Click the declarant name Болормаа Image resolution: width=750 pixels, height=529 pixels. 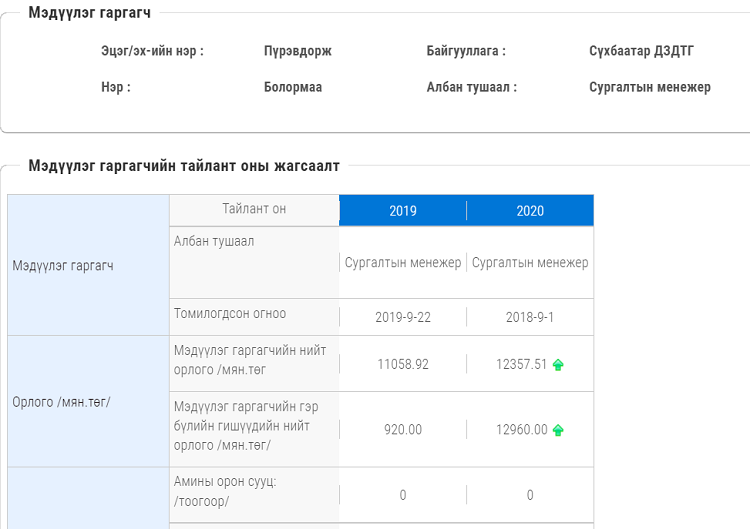tap(293, 87)
